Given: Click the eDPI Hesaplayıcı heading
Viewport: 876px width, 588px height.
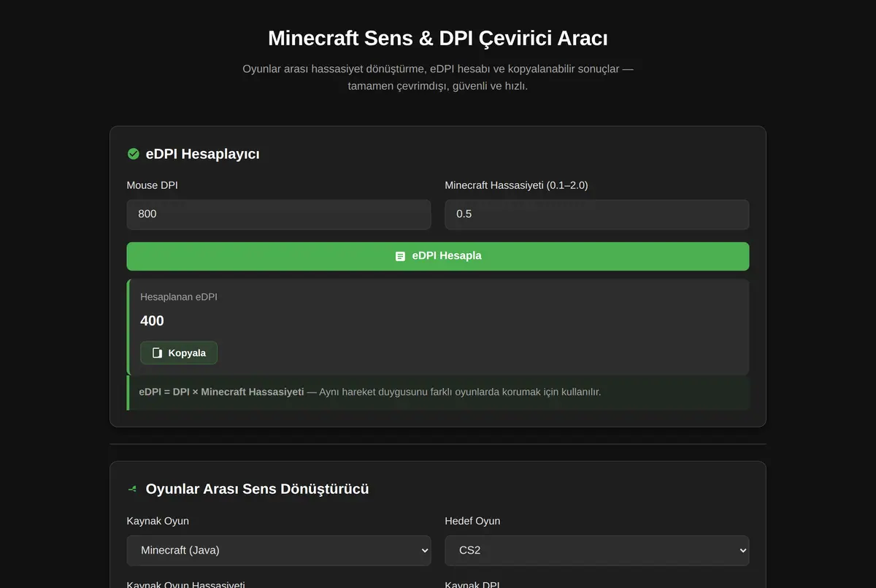Looking at the screenshot, I should coord(203,154).
